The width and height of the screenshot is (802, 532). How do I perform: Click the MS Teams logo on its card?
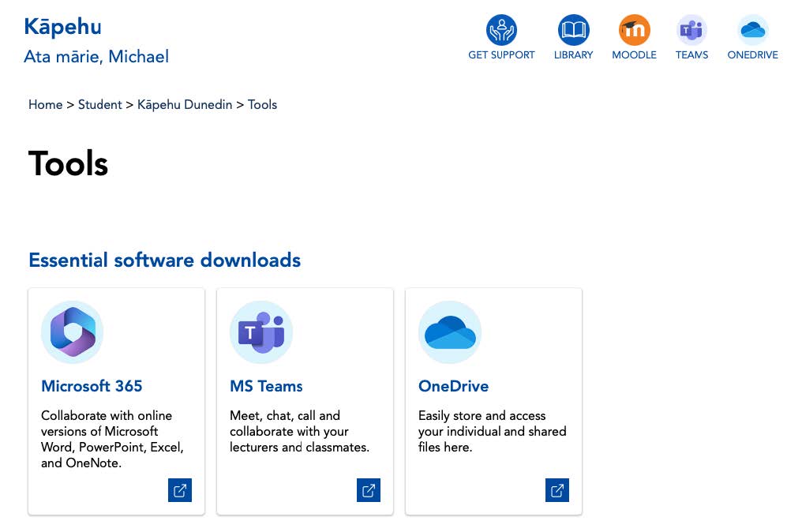point(260,332)
